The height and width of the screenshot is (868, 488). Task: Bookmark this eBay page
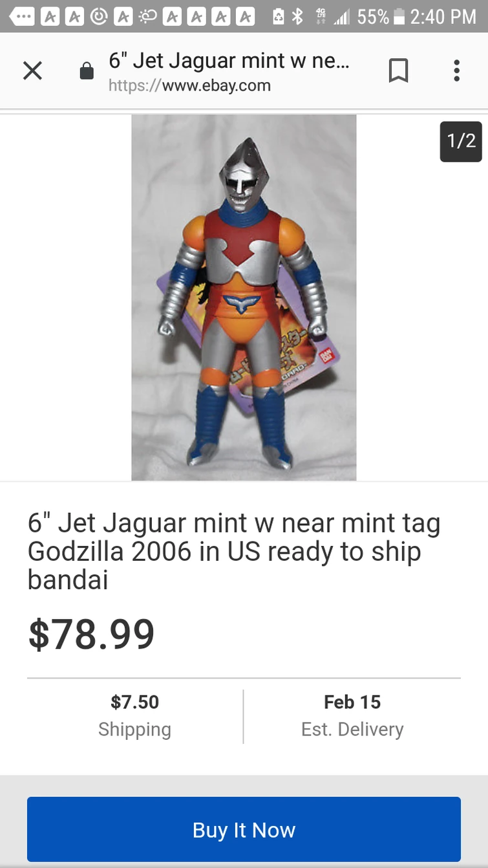pos(398,71)
